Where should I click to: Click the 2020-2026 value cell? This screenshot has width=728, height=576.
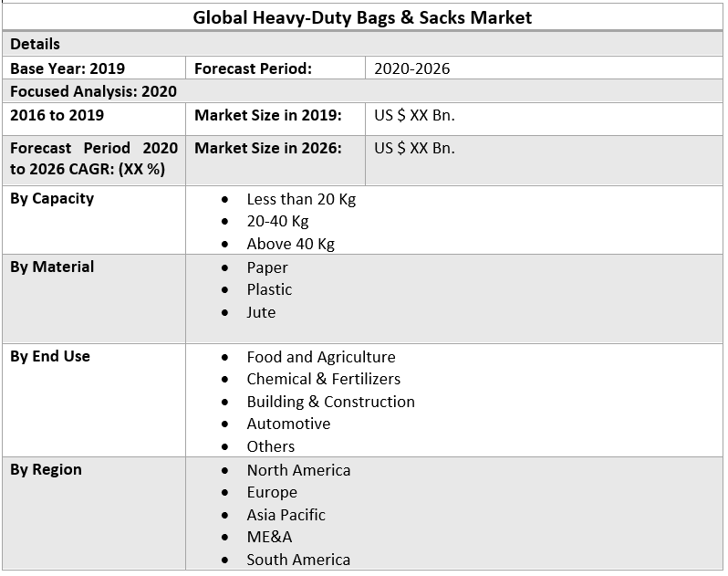point(411,68)
